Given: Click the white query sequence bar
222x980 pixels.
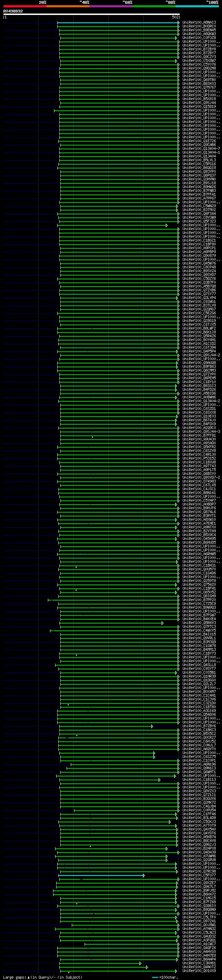Looking at the screenshot, I should coord(92,14).
